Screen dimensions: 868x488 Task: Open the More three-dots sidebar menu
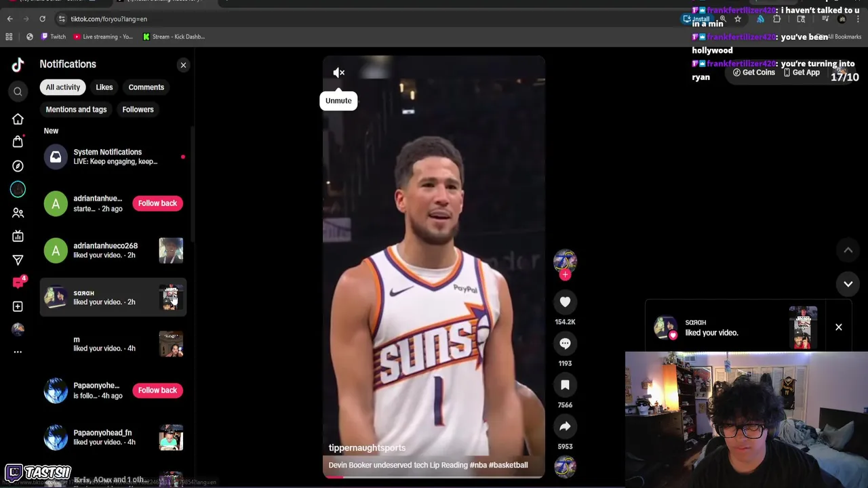[18, 352]
